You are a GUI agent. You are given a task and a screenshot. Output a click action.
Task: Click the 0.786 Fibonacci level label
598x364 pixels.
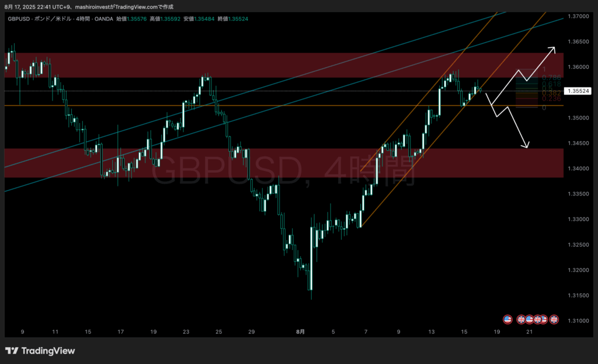click(x=551, y=78)
